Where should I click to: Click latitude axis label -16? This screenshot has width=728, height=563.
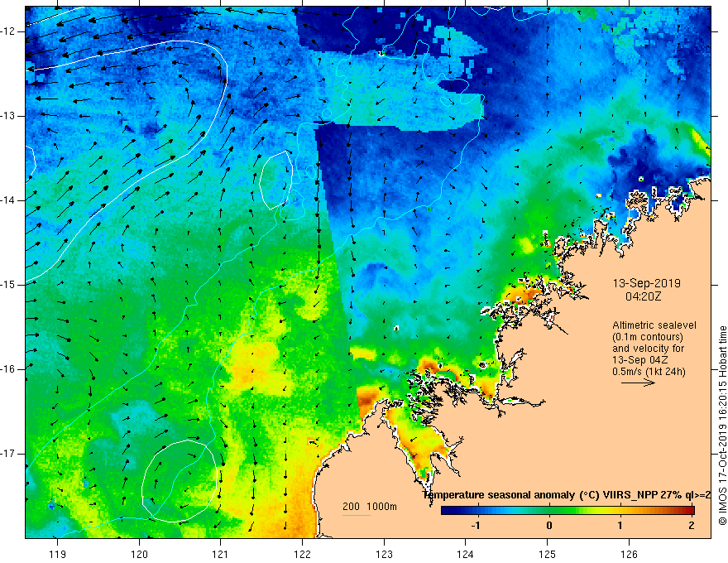click(x=8, y=369)
